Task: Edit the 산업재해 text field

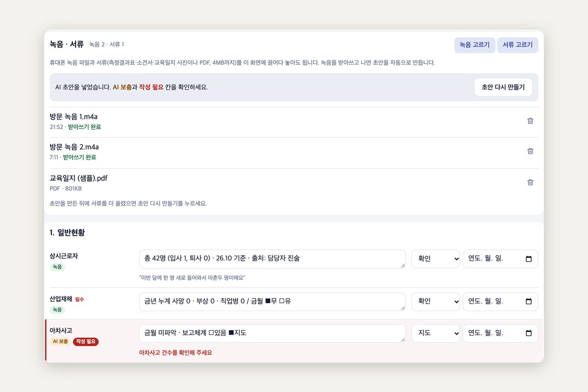Action: point(272,301)
